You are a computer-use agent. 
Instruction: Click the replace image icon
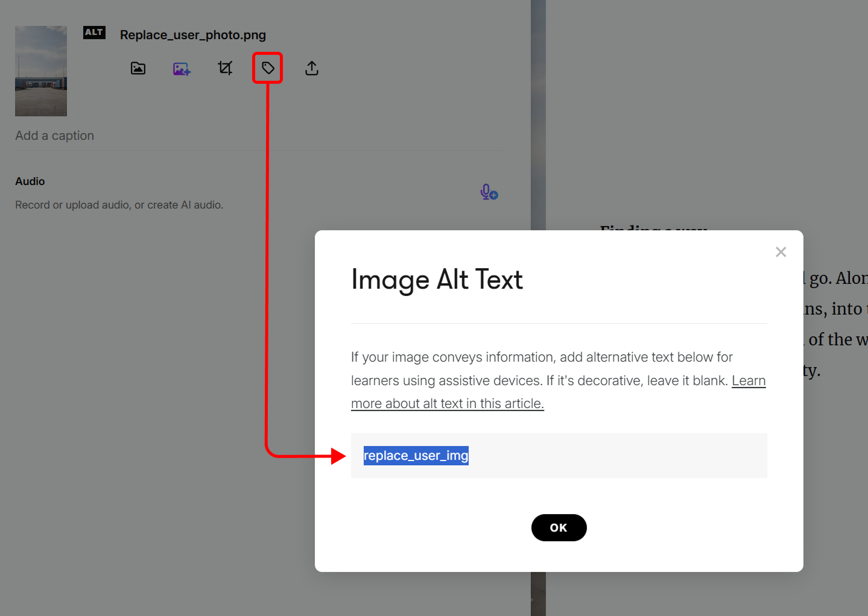tap(138, 68)
